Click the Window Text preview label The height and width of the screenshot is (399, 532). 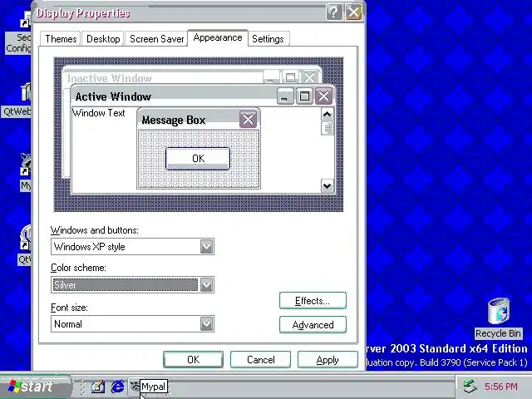click(x=99, y=113)
